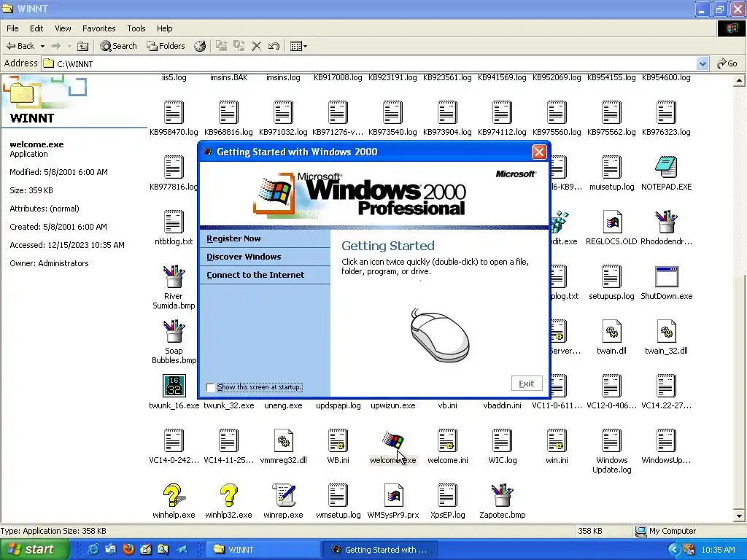Select the REGLOCS.OLD file icon
This screenshot has height=560, width=747.
[612, 222]
